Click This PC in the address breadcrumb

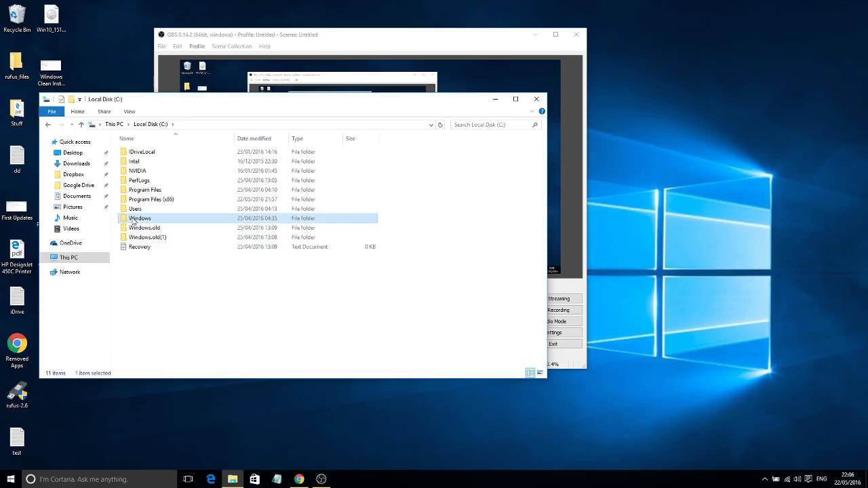point(114,125)
